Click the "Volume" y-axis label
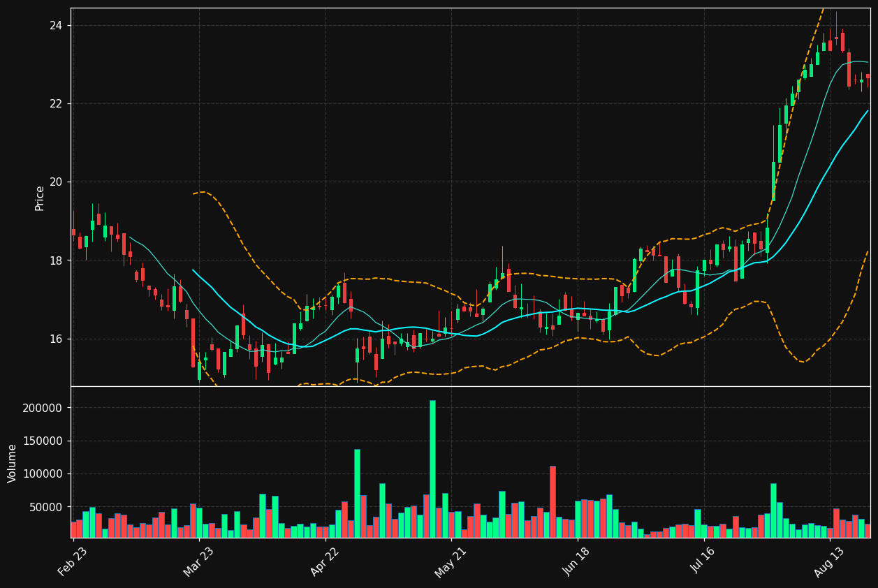This screenshot has height=588, width=878. coord(13,463)
